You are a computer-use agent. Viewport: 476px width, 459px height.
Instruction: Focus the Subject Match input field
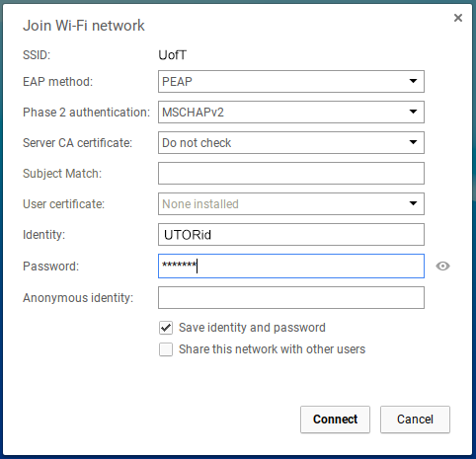[291, 174]
